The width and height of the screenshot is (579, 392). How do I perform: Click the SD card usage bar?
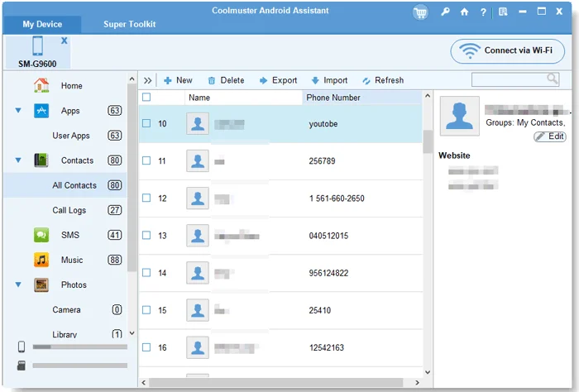[x=79, y=366]
